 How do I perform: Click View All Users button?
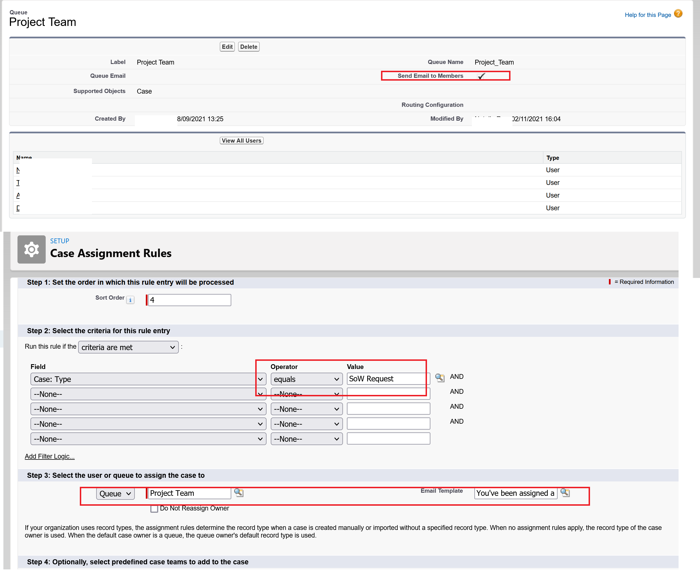point(241,141)
